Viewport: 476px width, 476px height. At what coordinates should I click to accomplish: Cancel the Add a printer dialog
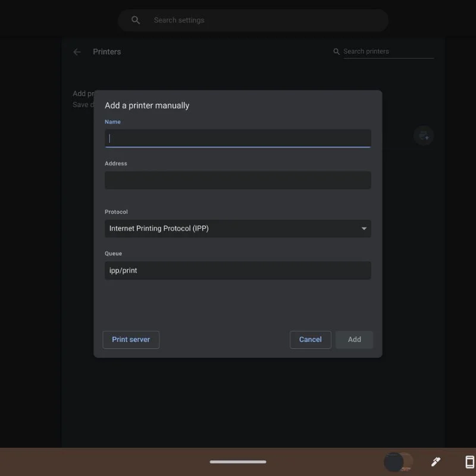tap(310, 340)
